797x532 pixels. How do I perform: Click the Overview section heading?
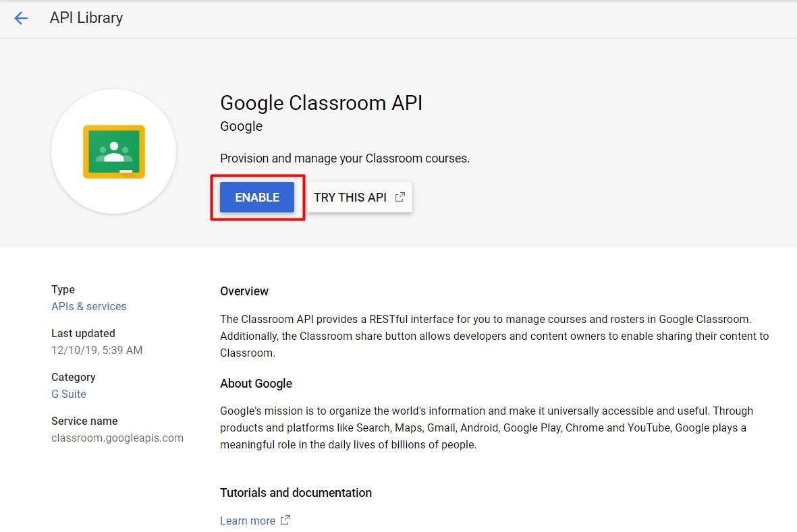[244, 291]
